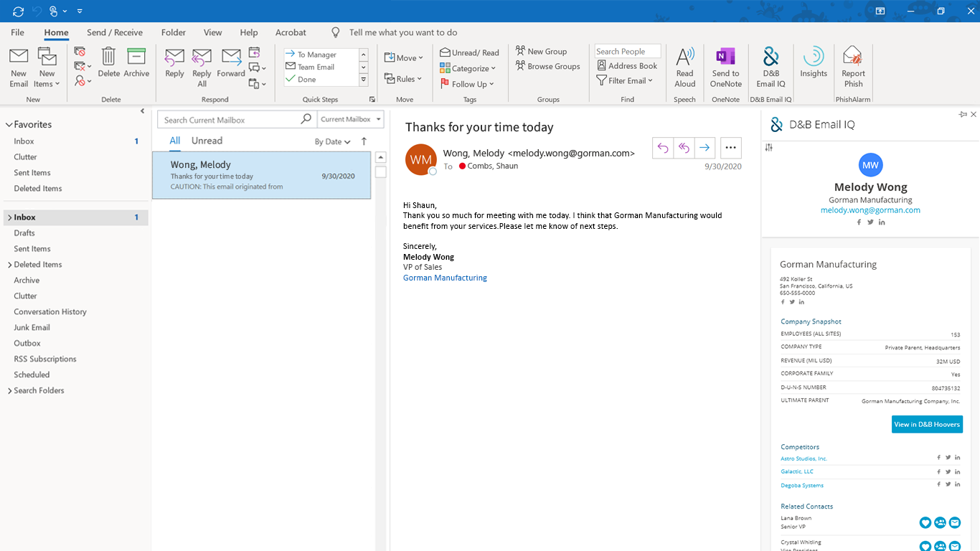
Task: Open the Follow Up dropdown
Action: (x=468, y=84)
